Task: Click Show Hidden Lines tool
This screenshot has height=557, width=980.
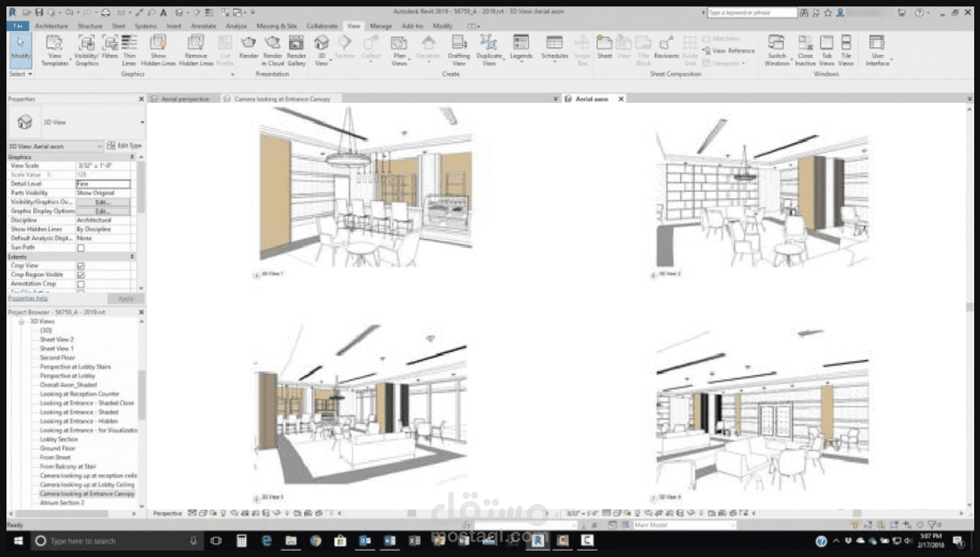Action: click(158, 50)
